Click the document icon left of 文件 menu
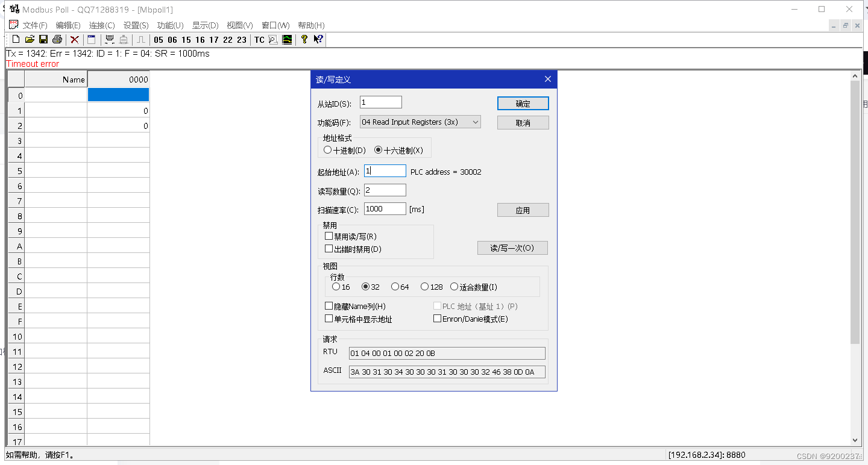 pyautogui.click(x=13, y=25)
